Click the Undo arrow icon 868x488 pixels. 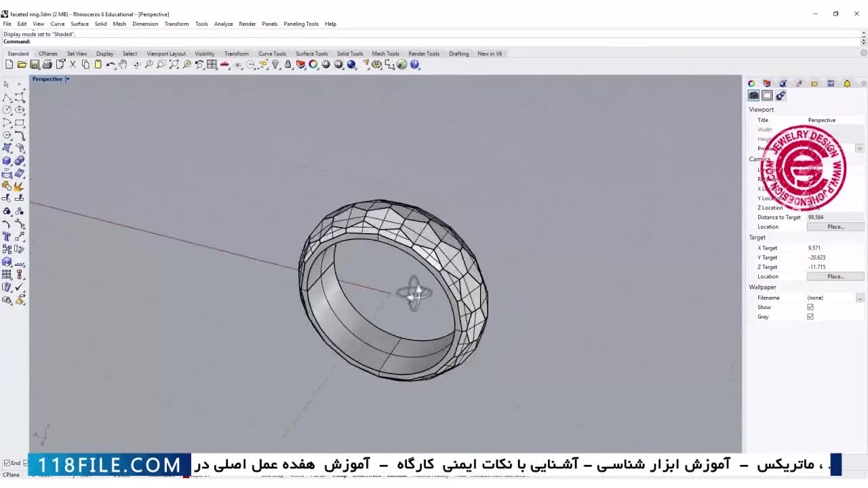tap(111, 64)
